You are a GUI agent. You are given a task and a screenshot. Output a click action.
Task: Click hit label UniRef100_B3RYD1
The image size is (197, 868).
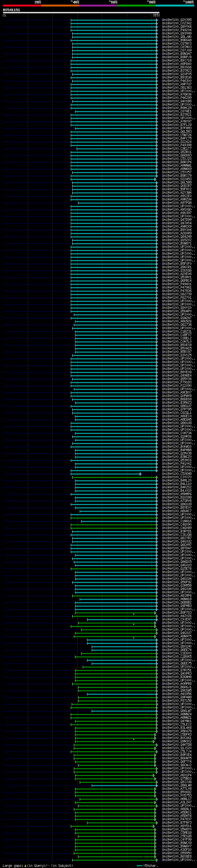pyautogui.click(x=177, y=531)
